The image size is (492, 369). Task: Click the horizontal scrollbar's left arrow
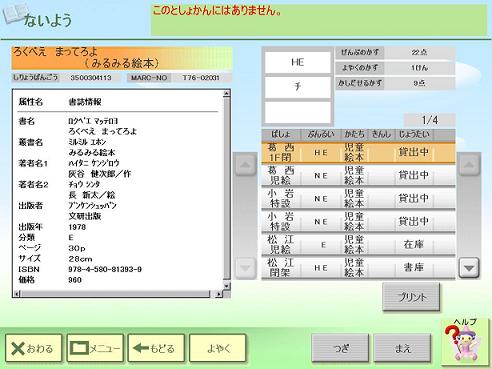click(17, 294)
